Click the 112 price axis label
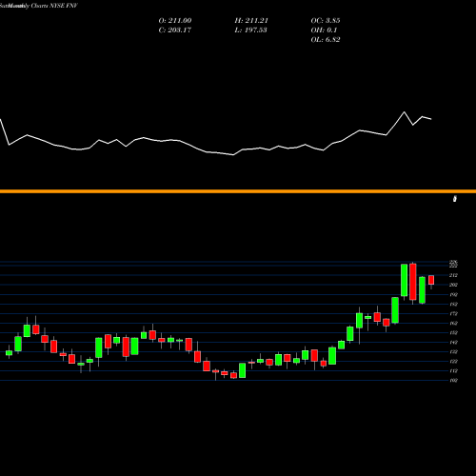The image size is (476, 476). 453,370
